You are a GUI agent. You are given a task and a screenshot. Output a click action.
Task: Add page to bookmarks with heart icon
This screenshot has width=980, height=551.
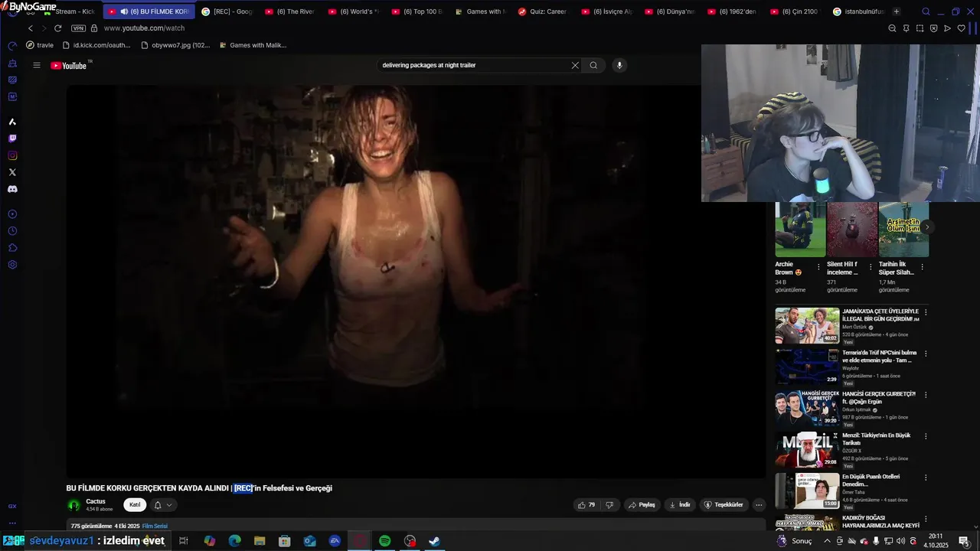tap(962, 28)
